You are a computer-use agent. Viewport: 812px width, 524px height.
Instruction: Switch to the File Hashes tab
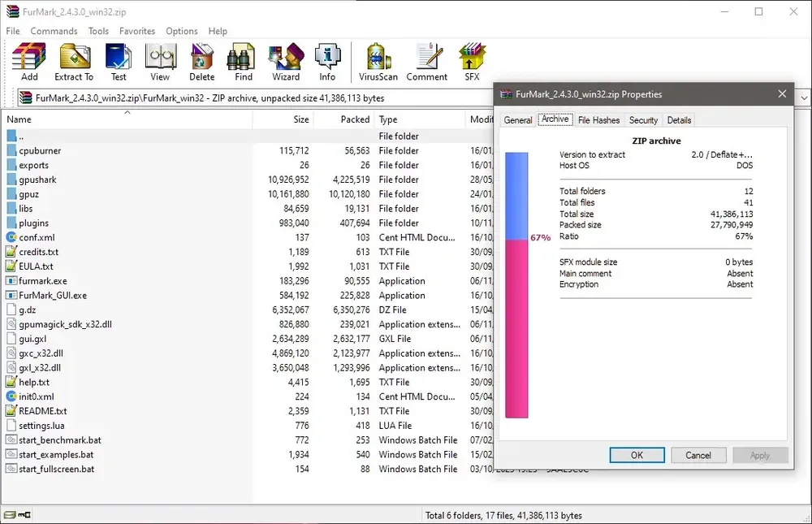(598, 120)
